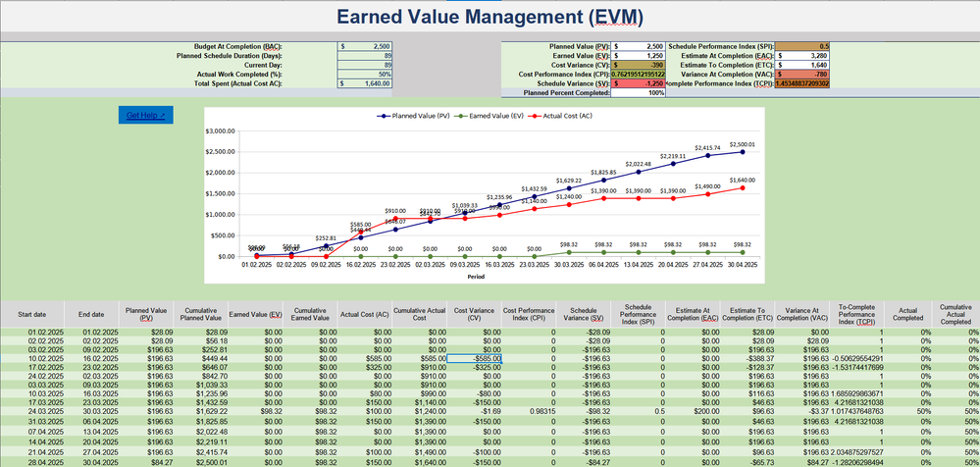Click the Get Help link button
The width and height of the screenshot is (980, 467).
point(145,116)
